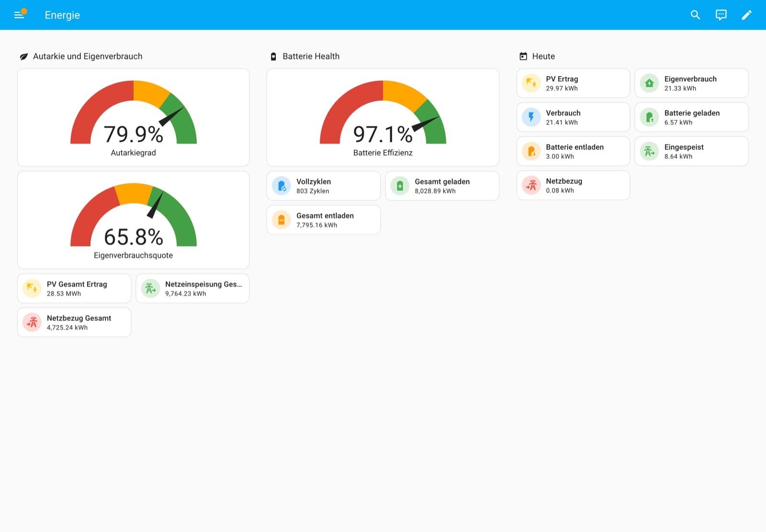Viewport: 766px width, 532px height.
Task: Click the pencil edit dashboard icon
Action: pyautogui.click(x=746, y=15)
